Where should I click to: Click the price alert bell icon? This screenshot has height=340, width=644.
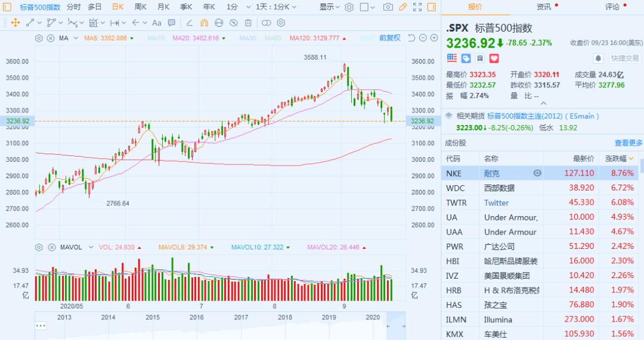[598, 58]
